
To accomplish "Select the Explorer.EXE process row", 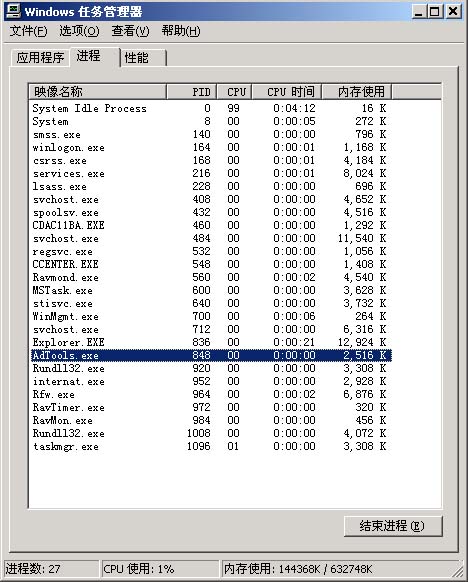I will 211,342.
